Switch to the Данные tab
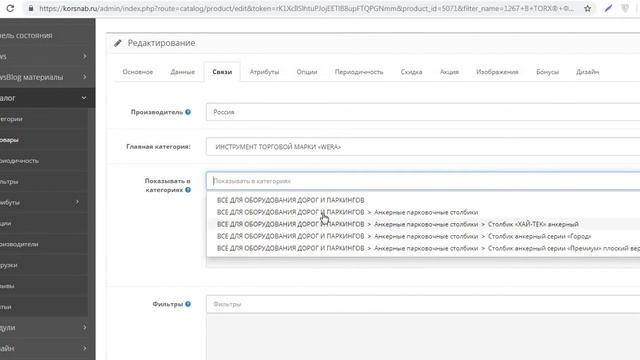640x360 pixels. point(182,72)
